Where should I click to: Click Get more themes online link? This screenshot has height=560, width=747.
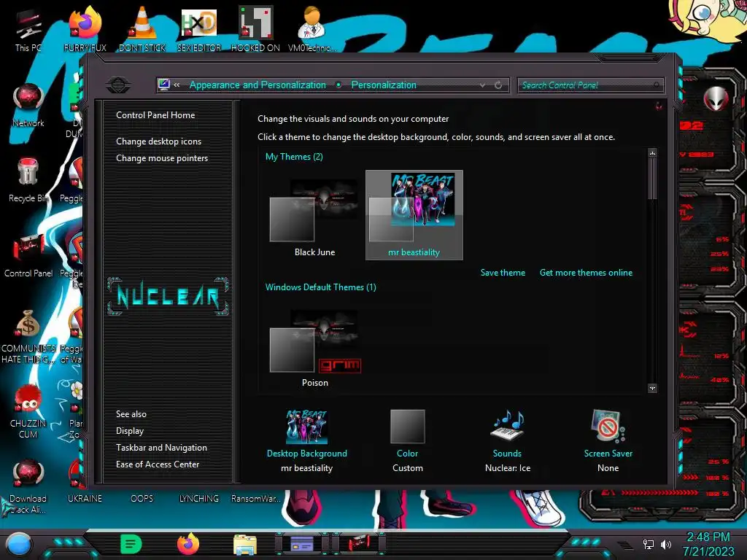point(586,273)
